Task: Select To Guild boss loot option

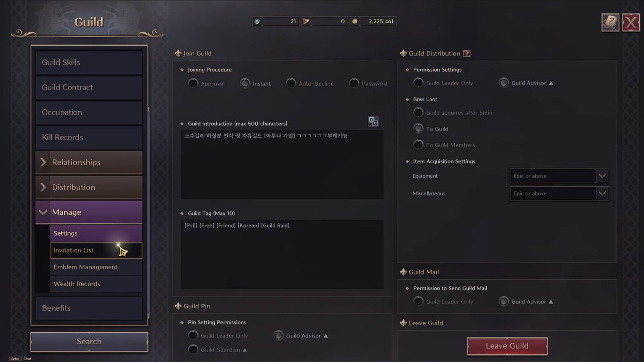Action: click(x=418, y=129)
